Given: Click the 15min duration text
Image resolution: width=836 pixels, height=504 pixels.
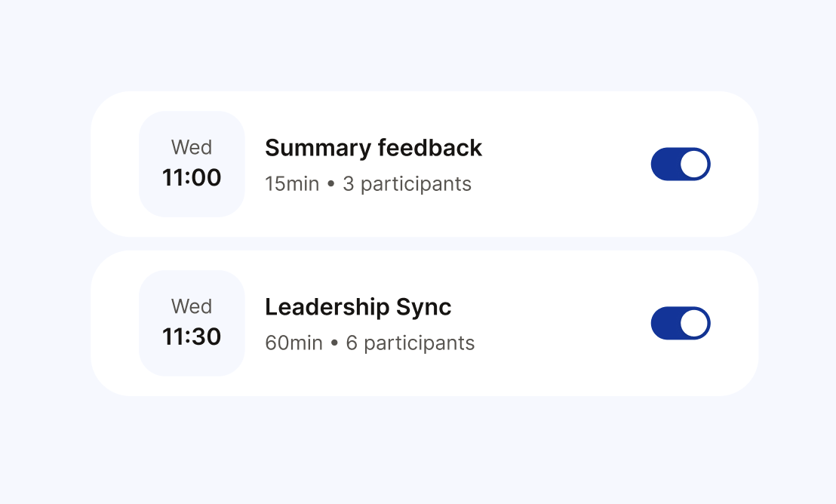Looking at the screenshot, I should coord(291,183).
